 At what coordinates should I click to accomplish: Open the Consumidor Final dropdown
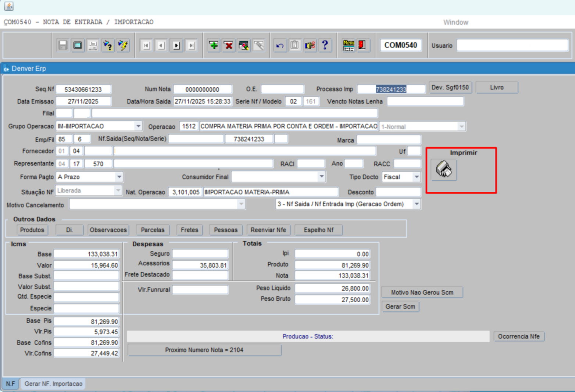coord(322,177)
